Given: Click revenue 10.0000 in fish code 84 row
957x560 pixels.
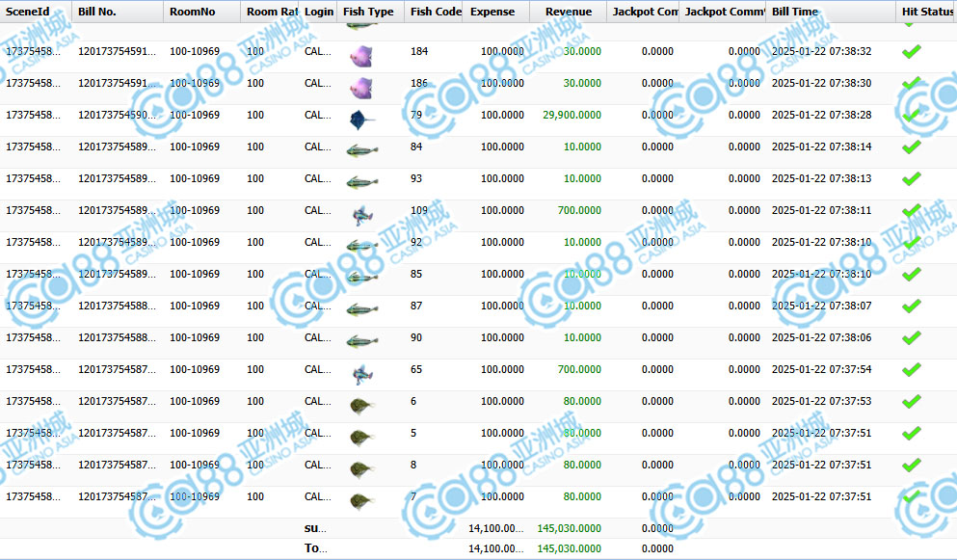Looking at the screenshot, I should tap(582, 147).
